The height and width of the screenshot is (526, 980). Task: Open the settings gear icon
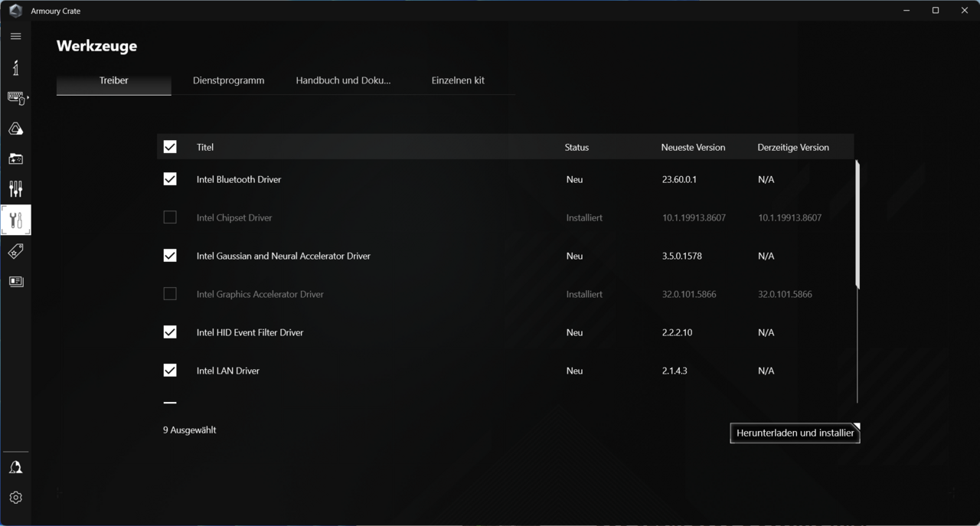pyautogui.click(x=15, y=498)
